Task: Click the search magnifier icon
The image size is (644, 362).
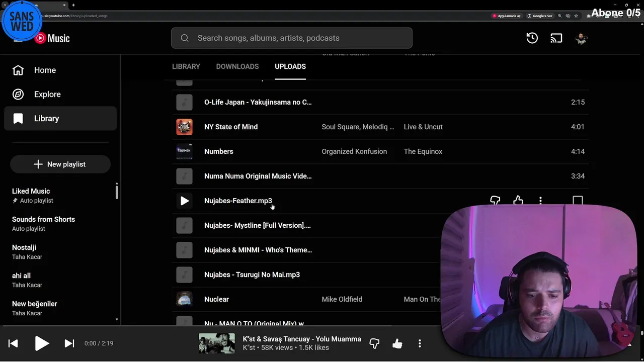Action: pos(185,38)
